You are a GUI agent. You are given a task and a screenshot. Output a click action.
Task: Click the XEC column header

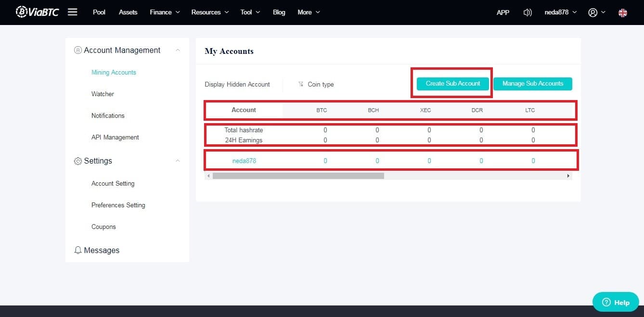point(425,110)
